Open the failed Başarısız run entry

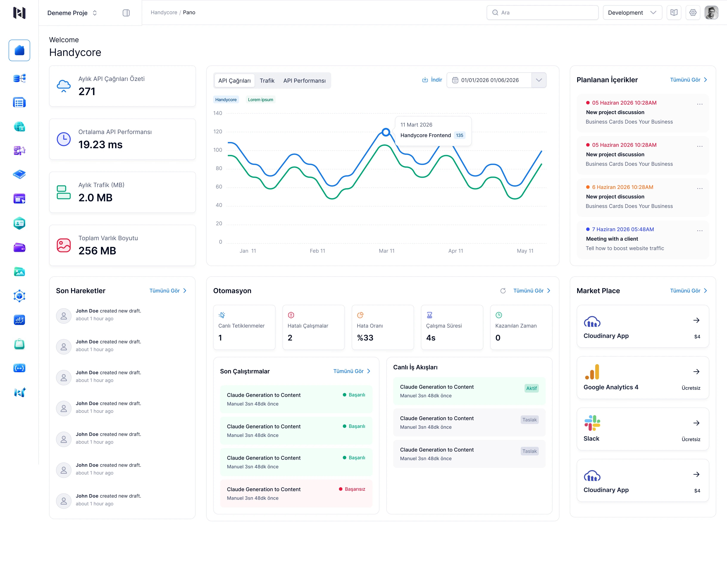tap(296, 494)
